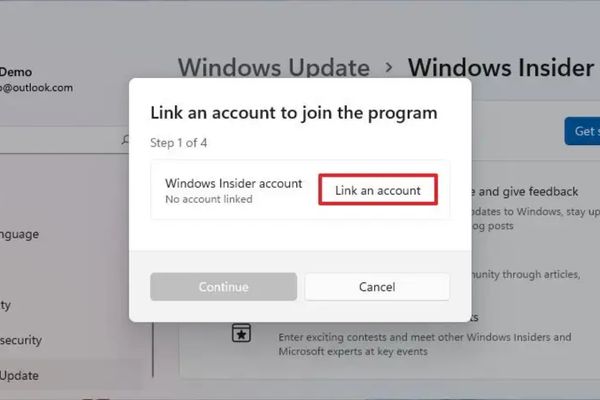Open the Time & language sidebar item
This screenshot has width=600, height=400.
point(19,234)
